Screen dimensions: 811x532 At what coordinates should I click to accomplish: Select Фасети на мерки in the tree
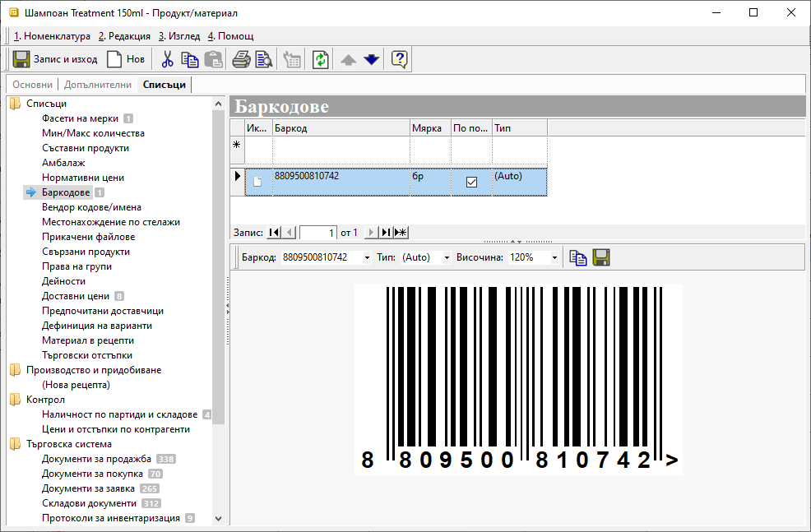(x=80, y=118)
